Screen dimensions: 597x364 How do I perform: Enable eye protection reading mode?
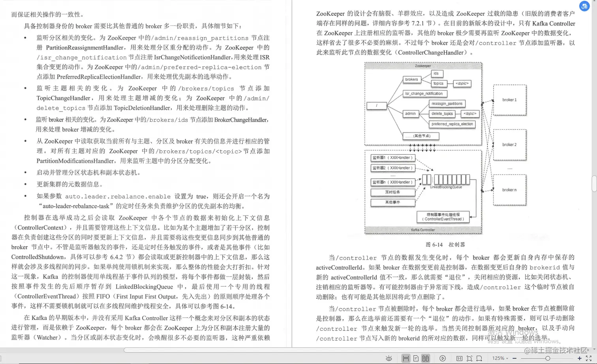point(389,359)
